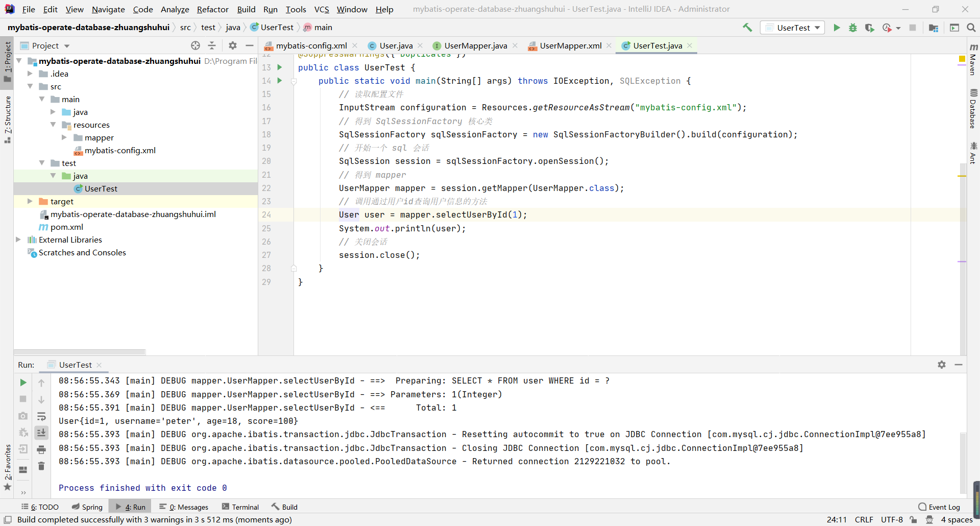This screenshot has height=526, width=980.
Task: Open the Event Log
Action: click(939, 507)
